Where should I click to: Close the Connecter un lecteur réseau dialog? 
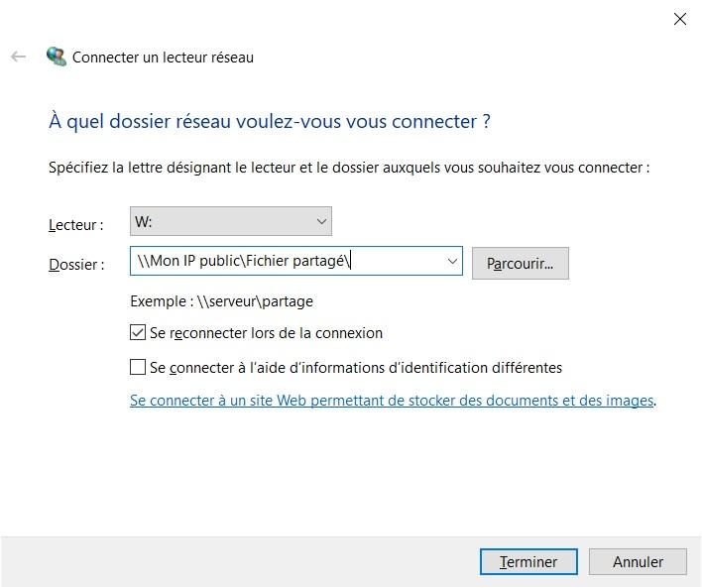coord(680,19)
